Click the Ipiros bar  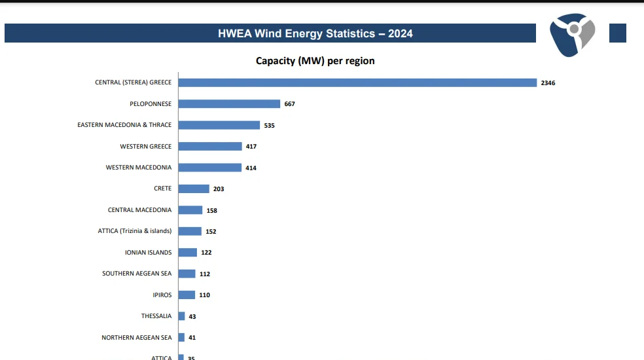(187, 295)
